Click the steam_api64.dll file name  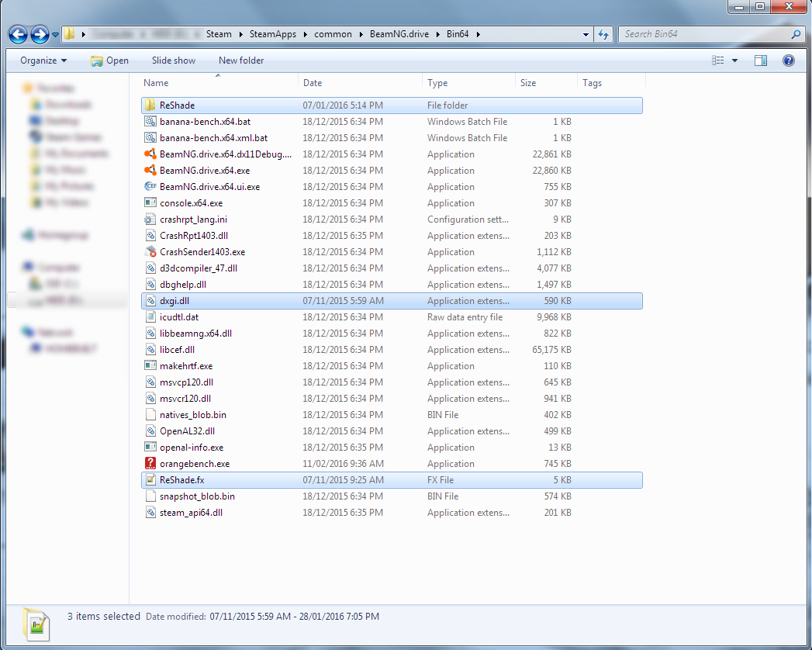point(191,513)
